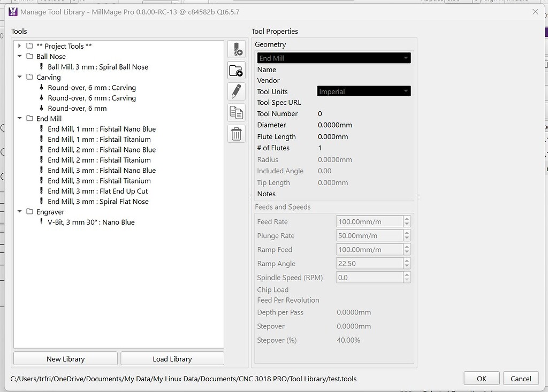
Task: Click the Spiral Flat Nose tool icon
Action: pyautogui.click(x=41, y=201)
